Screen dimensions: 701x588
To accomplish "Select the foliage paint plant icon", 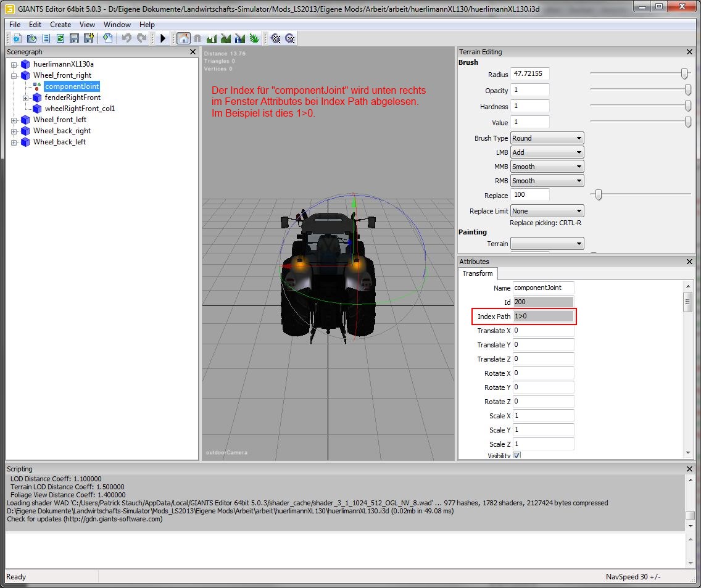I will click(x=254, y=38).
